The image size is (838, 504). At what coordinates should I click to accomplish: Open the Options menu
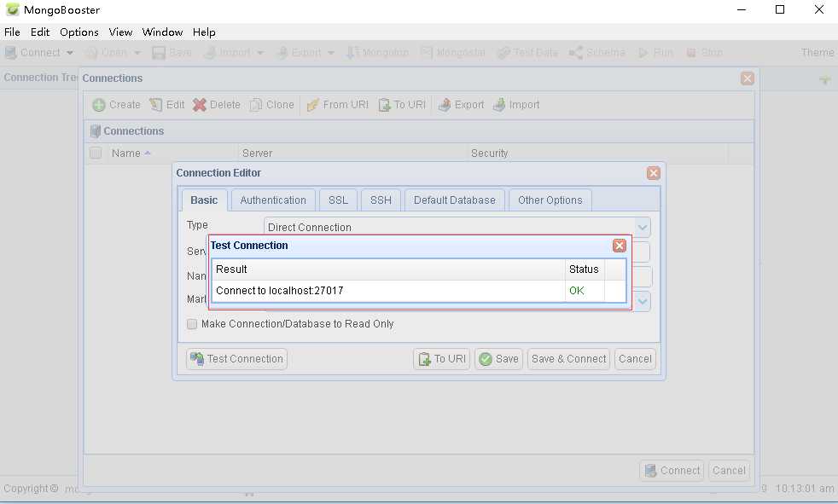click(79, 32)
